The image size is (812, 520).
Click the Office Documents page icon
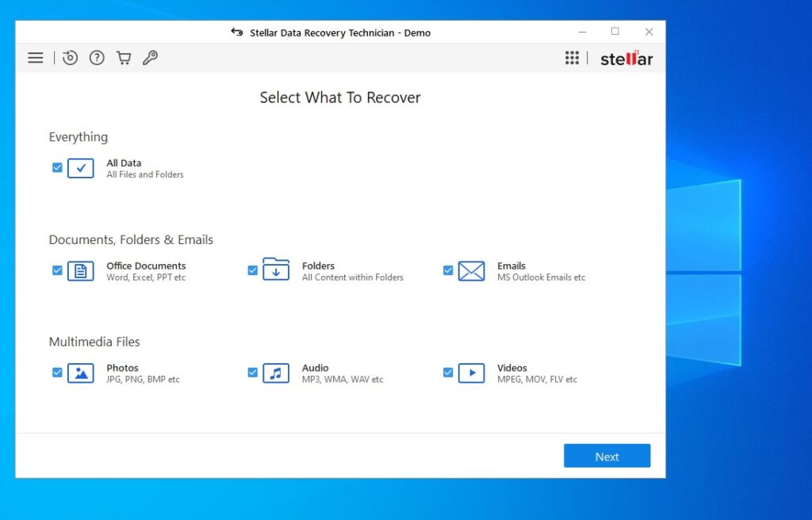tap(81, 271)
